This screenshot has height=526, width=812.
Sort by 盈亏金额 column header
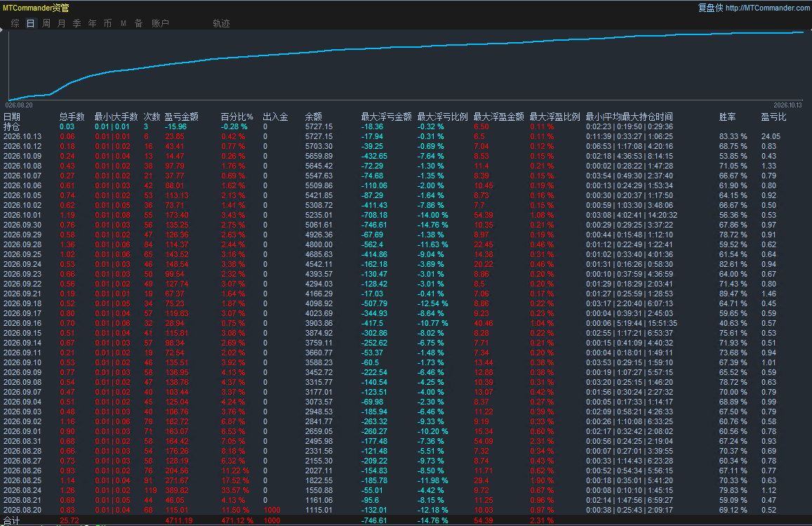pos(181,117)
